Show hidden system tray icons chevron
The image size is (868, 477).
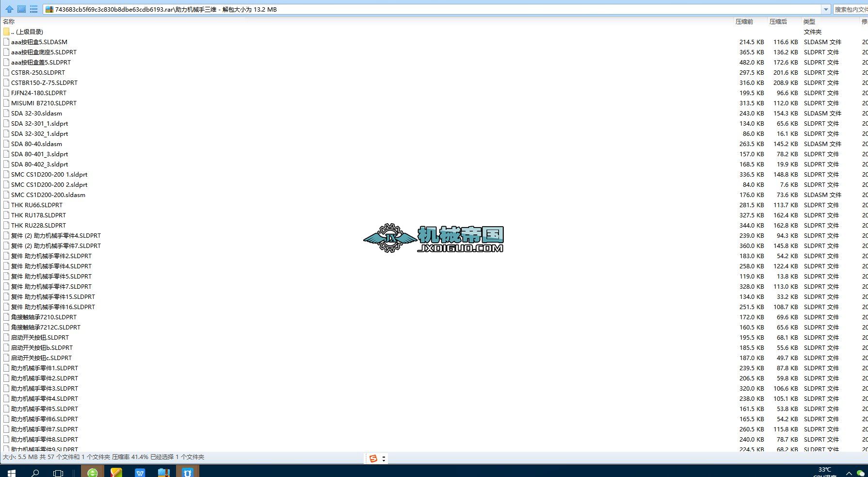click(x=849, y=473)
